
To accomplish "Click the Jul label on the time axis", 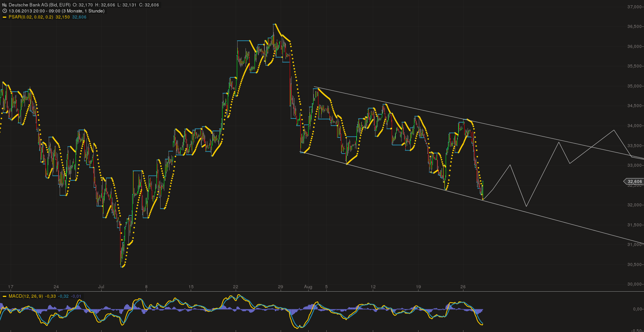I will click(x=101, y=287).
